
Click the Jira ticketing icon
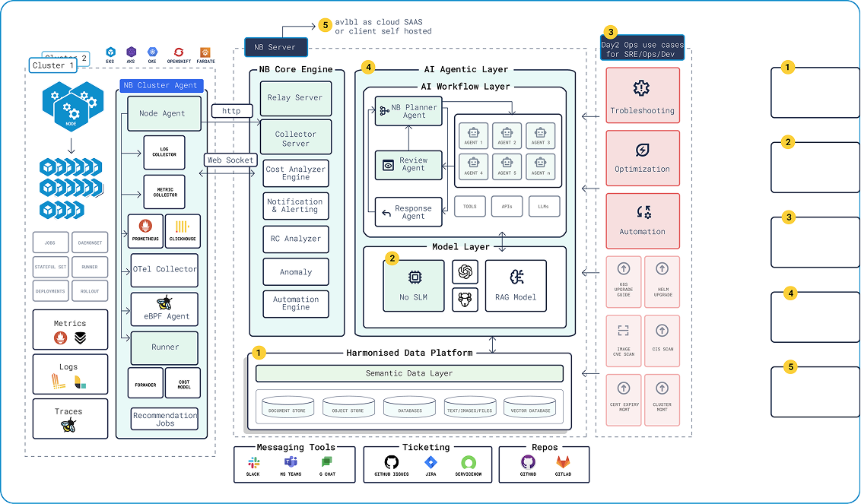(430, 462)
